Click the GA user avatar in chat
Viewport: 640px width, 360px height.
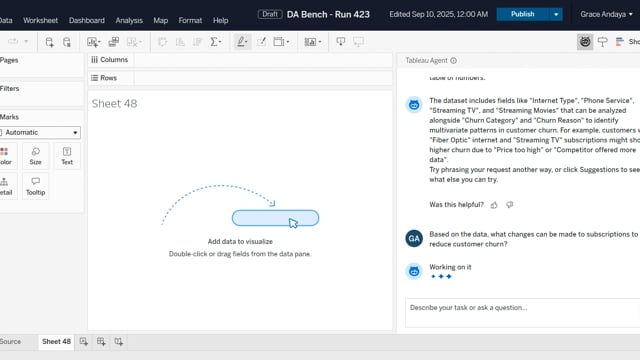(414, 239)
